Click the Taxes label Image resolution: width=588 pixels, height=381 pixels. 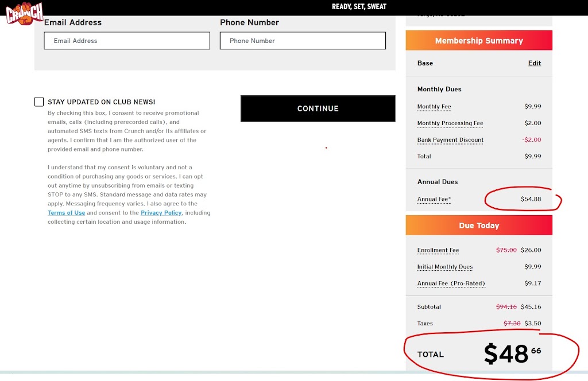tap(425, 323)
